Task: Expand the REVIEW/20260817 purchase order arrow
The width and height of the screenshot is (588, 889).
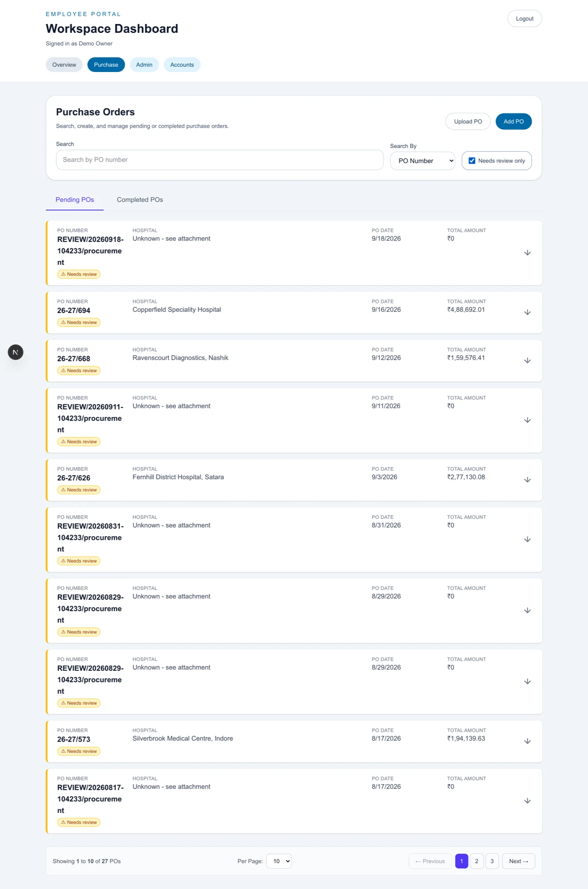Action: coord(527,801)
